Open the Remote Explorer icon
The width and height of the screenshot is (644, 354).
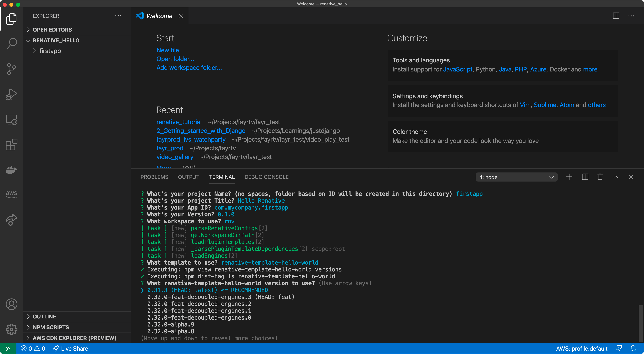[12, 120]
